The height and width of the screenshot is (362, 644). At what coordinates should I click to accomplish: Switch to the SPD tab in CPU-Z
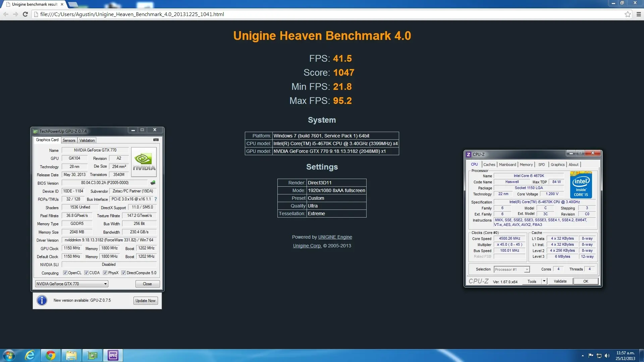pyautogui.click(x=541, y=165)
